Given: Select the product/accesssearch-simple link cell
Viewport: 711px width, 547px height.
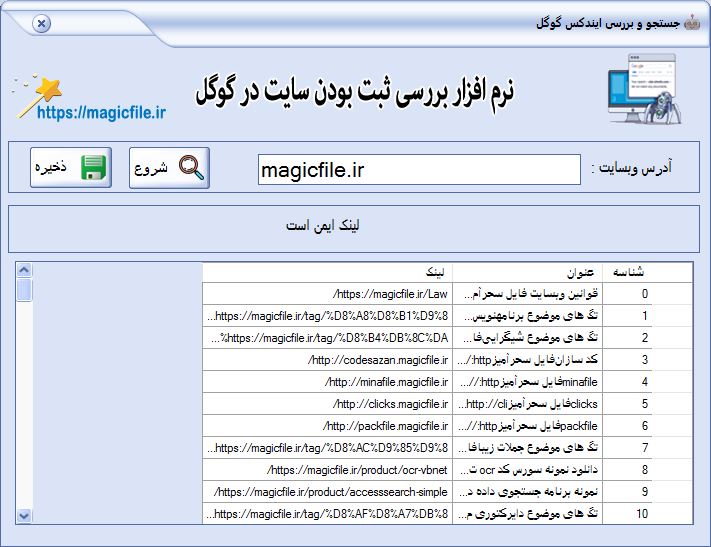Looking at the screenshot, I should pyautogui.click(x=327, y=492).
